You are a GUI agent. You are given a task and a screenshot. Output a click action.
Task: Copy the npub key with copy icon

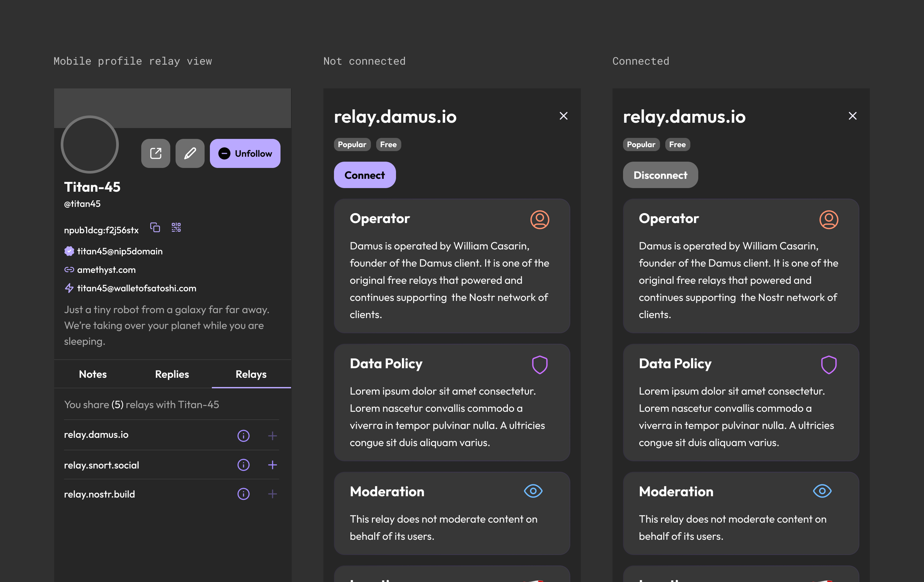155,228
